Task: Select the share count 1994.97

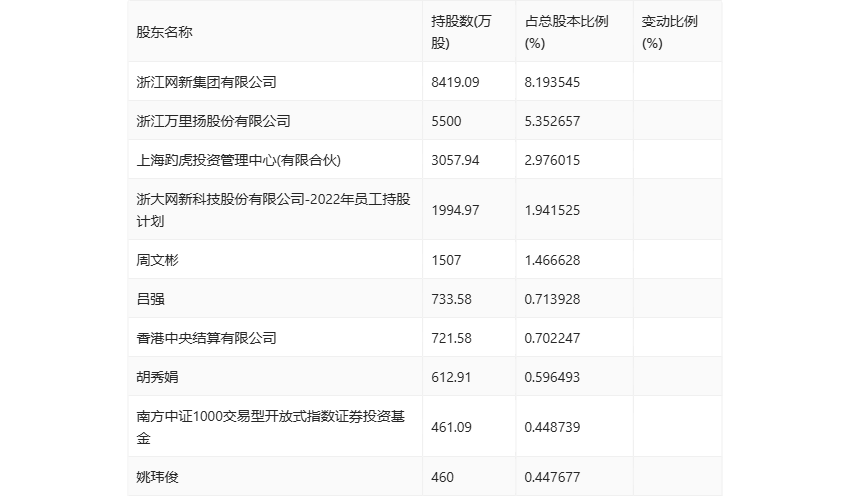Action: (x=455, y=210)
